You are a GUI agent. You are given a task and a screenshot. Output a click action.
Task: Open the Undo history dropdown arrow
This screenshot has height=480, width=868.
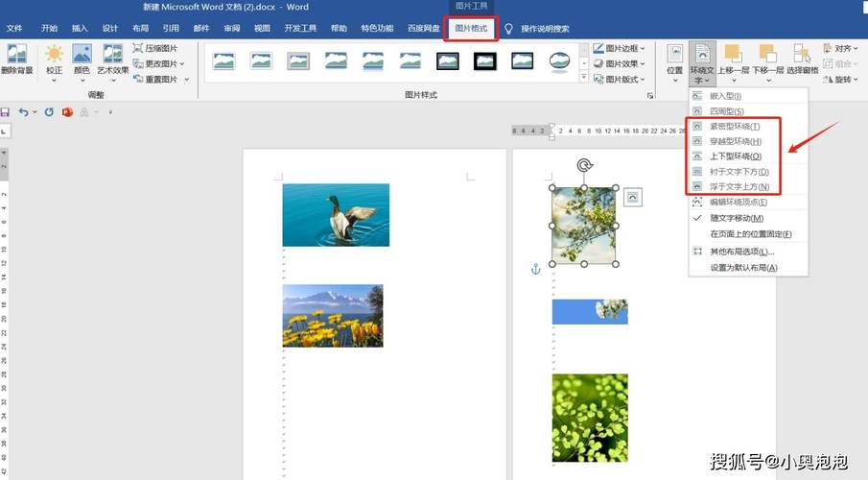(35, 112)
